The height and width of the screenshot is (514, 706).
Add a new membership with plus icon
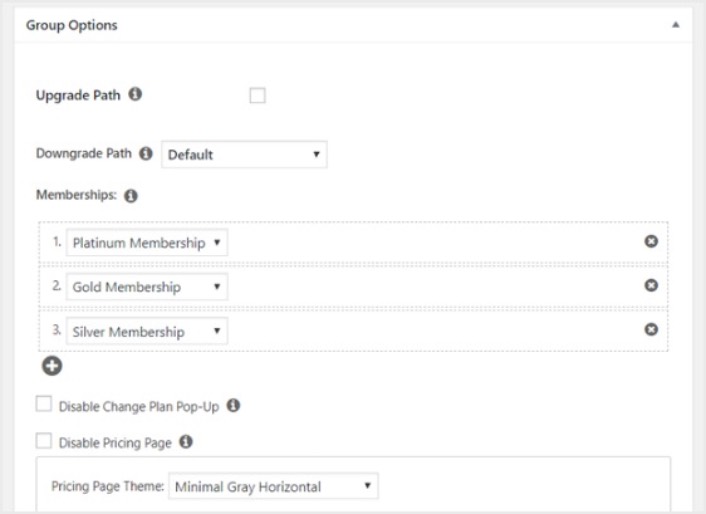tap(50, 367)
